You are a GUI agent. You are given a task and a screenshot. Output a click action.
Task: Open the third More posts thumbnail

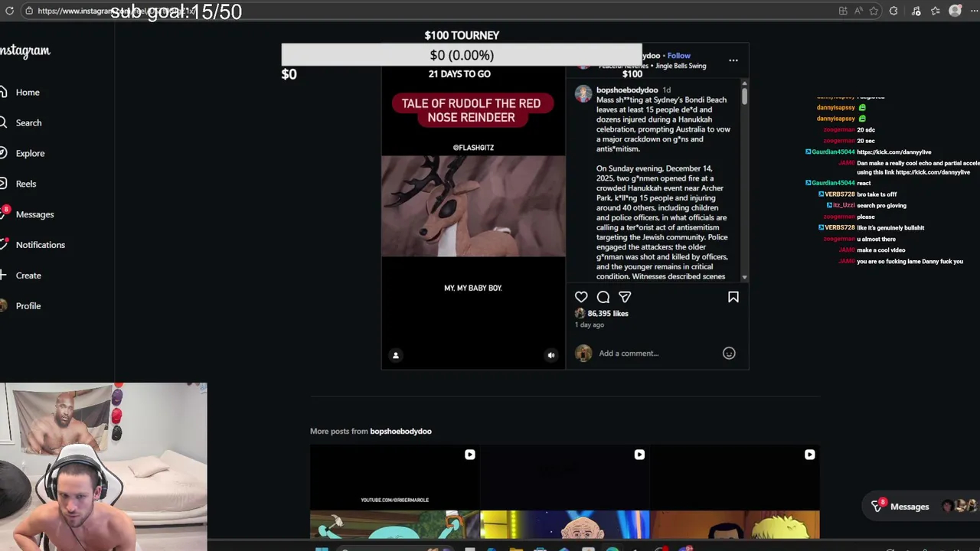[x=735, y=492]
